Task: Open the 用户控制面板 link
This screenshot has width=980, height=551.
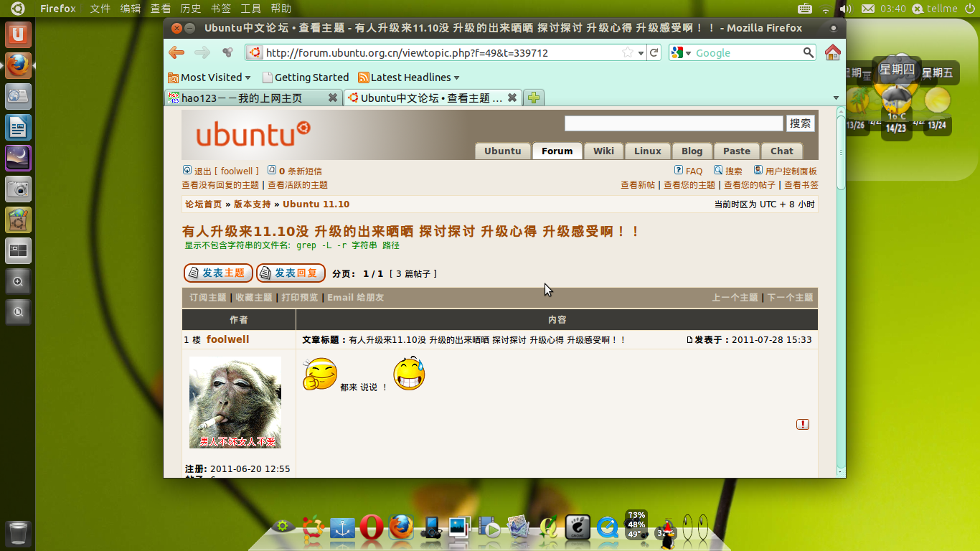Action: [x=791, y=171]
